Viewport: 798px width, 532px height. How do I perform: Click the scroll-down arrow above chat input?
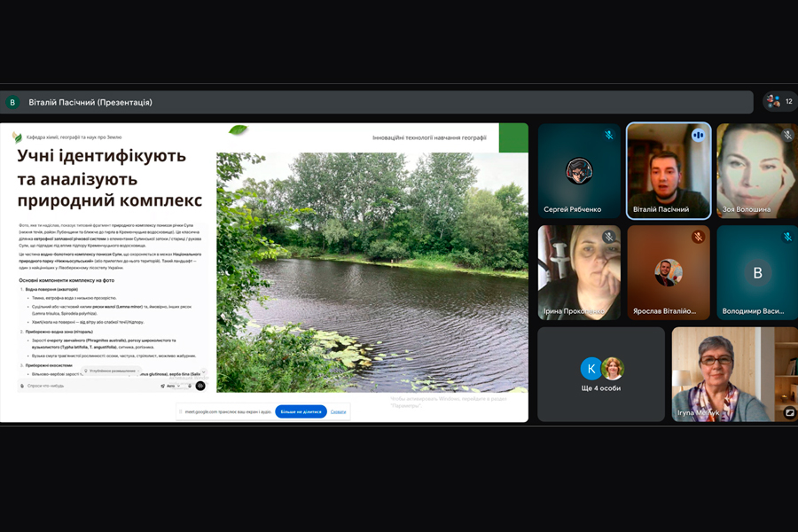coord(204,372)
